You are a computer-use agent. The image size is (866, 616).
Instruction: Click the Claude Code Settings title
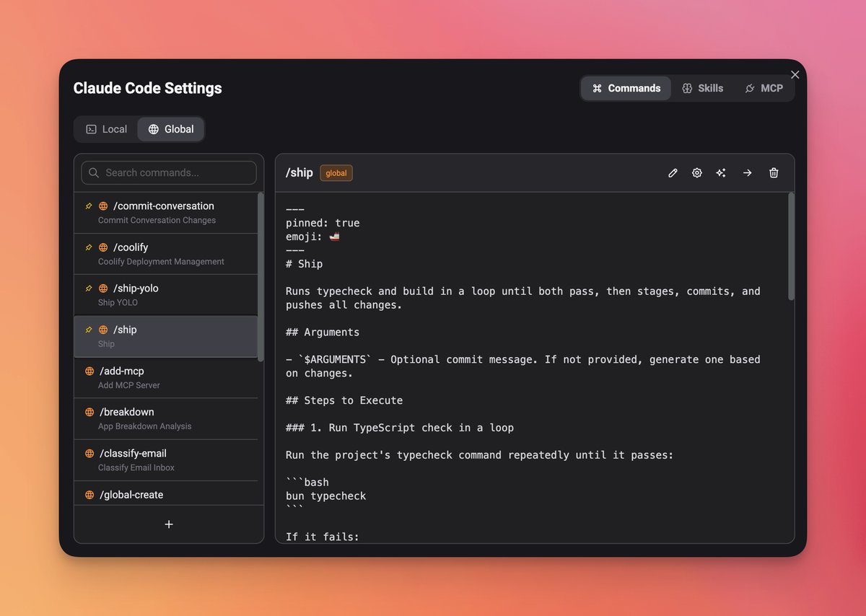(147, 88)
